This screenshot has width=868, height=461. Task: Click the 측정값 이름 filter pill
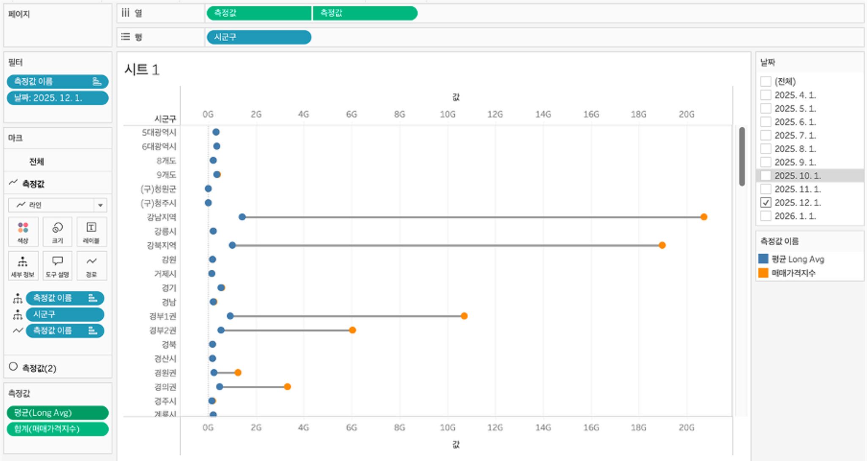(x=58, y=81)
